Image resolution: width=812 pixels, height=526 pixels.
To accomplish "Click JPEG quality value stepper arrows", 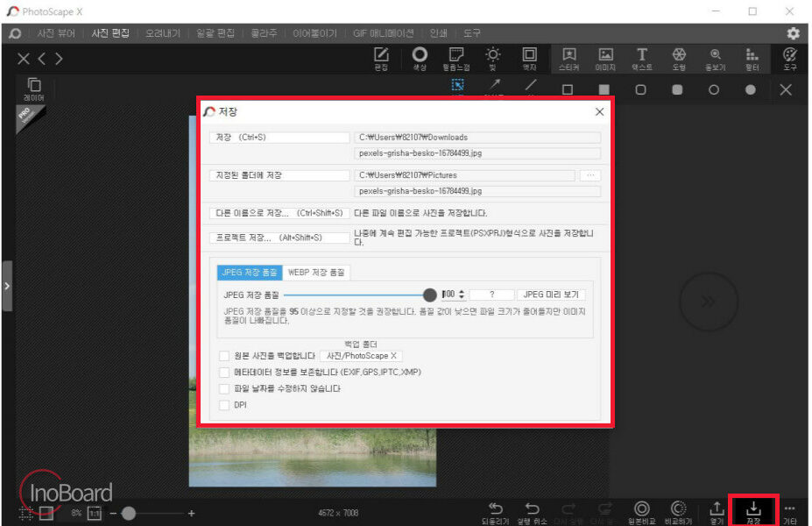I will tap(462, 295).
